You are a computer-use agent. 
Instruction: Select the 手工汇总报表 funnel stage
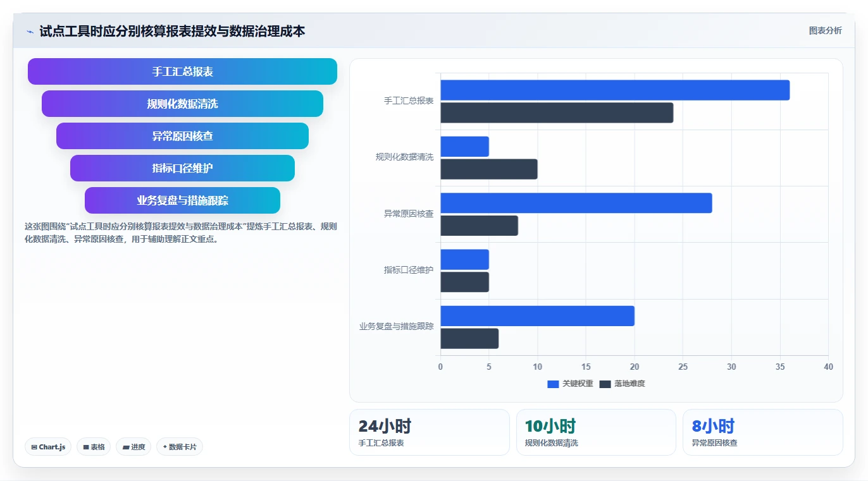point(182,71)
